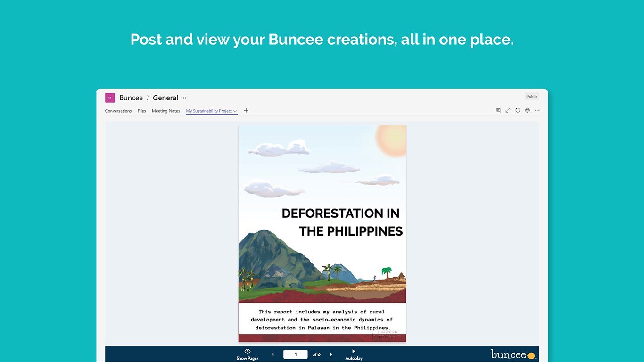Click the Buncee team name in breadcrumb
644x362 pixels.
pyautogui.click(x=131, y=98)
